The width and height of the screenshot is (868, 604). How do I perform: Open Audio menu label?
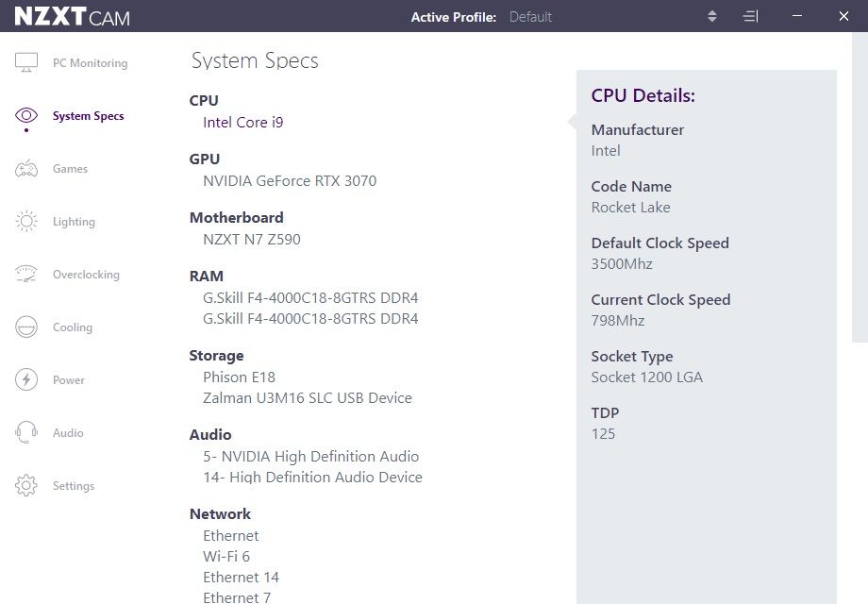68,433
